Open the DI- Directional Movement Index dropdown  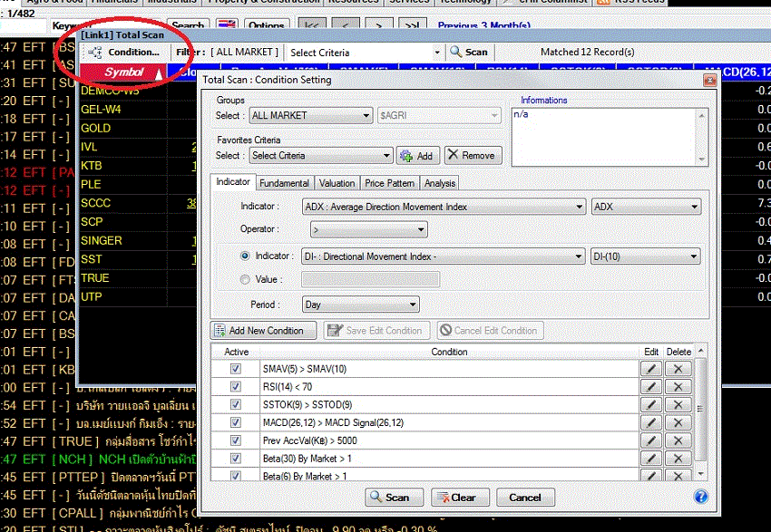[443, 256]
